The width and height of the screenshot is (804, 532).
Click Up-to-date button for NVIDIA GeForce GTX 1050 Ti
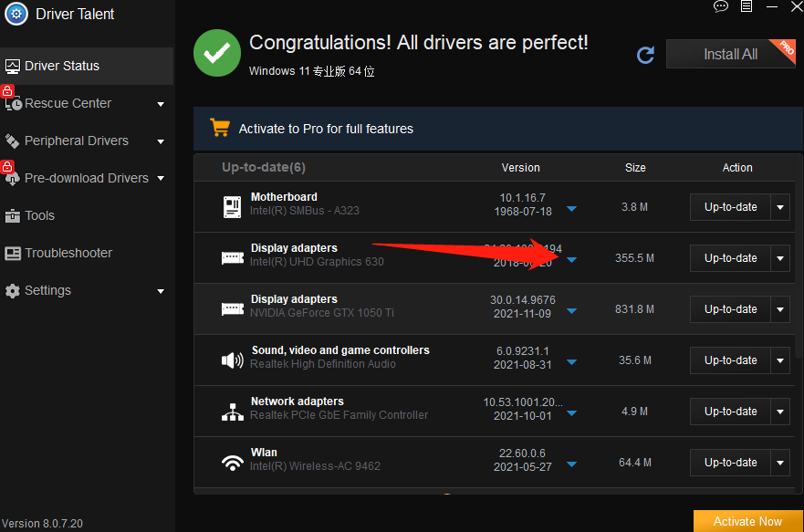[730, 309]
